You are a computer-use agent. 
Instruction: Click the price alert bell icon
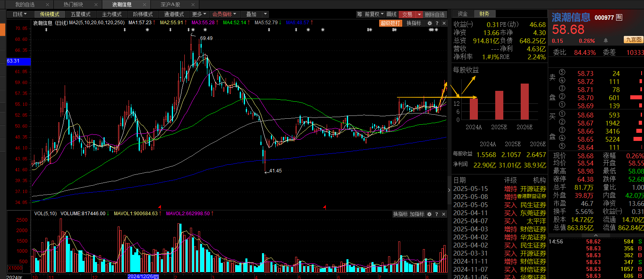pos(606,40)
